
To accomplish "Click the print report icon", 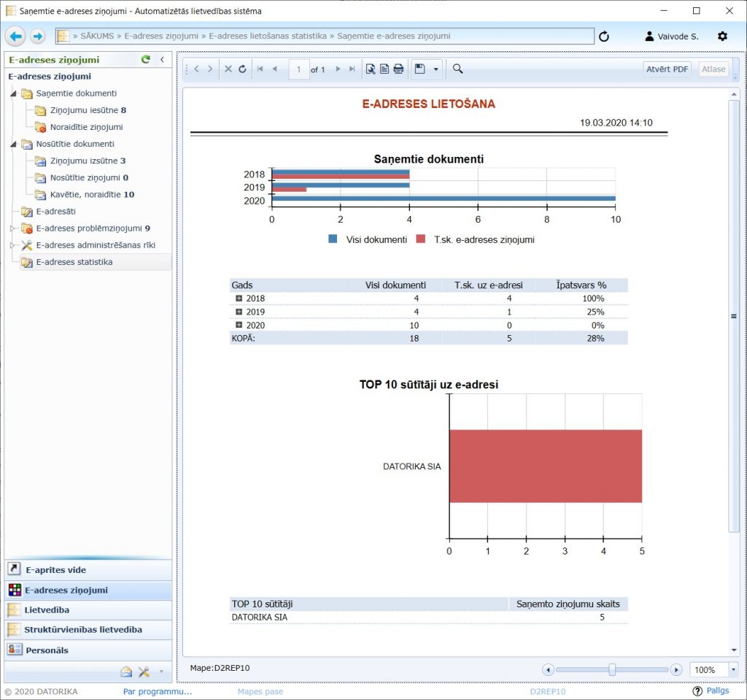I will click(398, 69).
